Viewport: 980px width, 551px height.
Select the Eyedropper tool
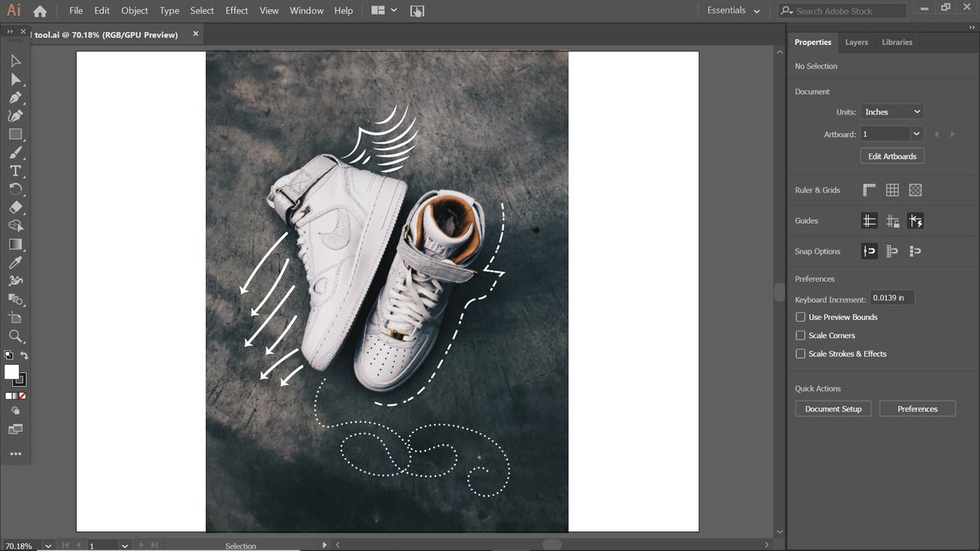pos(16,262)
